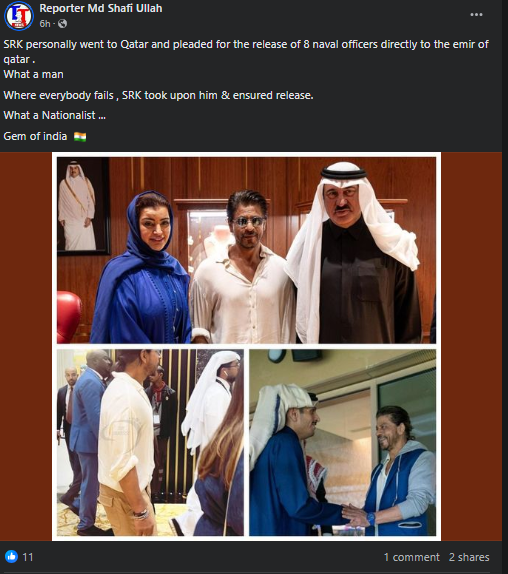Click the public globe privacy icon
The height and width of the screenshot is (574, 508).
point(63,24)
